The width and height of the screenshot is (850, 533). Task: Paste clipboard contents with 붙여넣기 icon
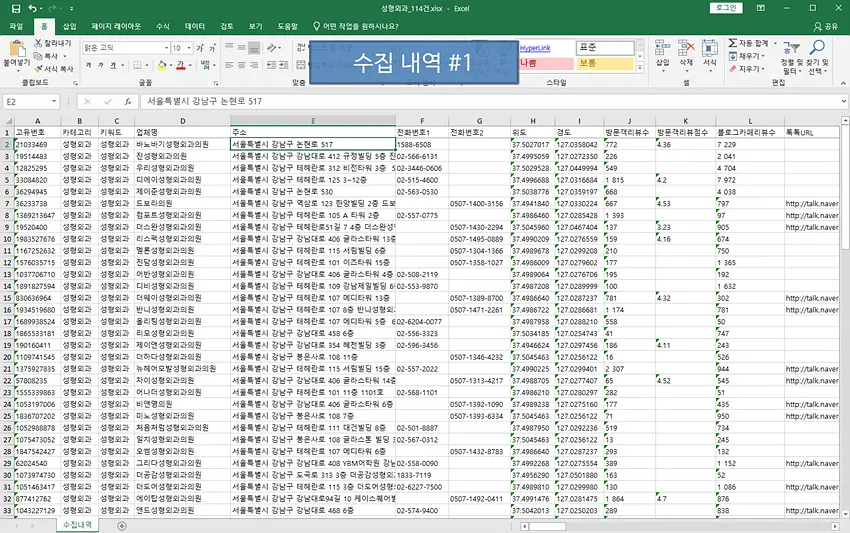coord(16,50)
